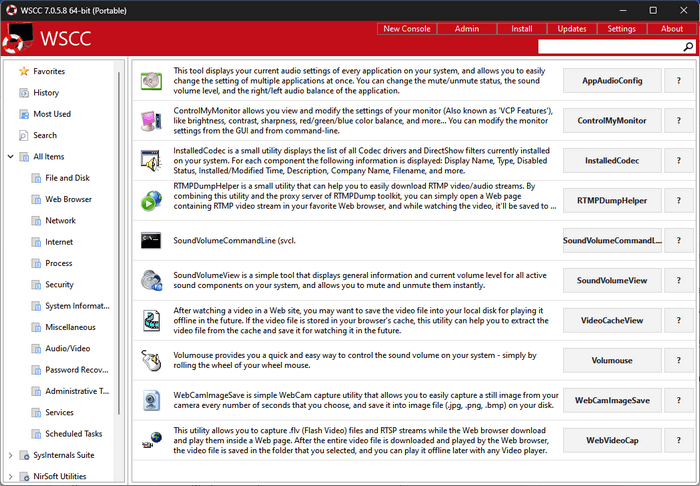
Task: Click the Audio/Video category icon
Action: pyautogui.click(x=36, y=349)
